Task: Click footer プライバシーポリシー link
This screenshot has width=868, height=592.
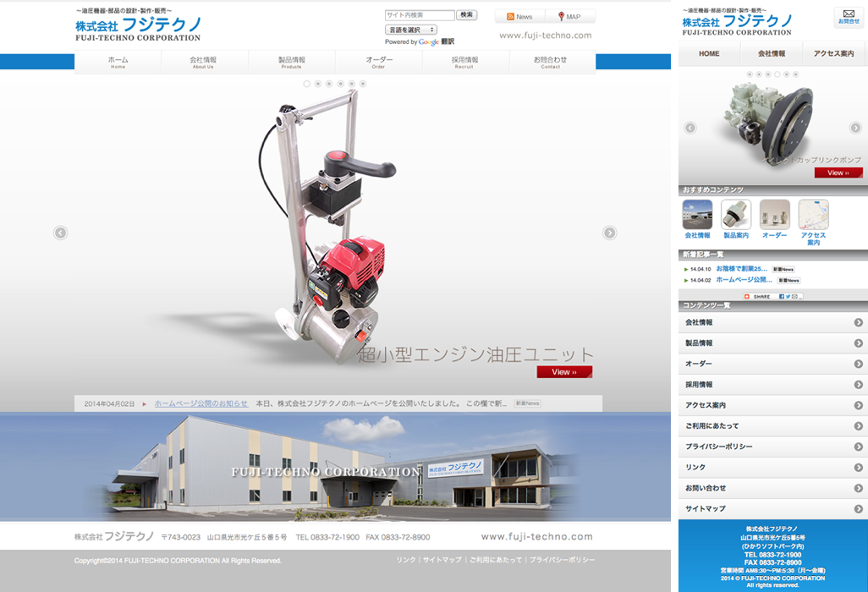Action: tap(562, 560)
